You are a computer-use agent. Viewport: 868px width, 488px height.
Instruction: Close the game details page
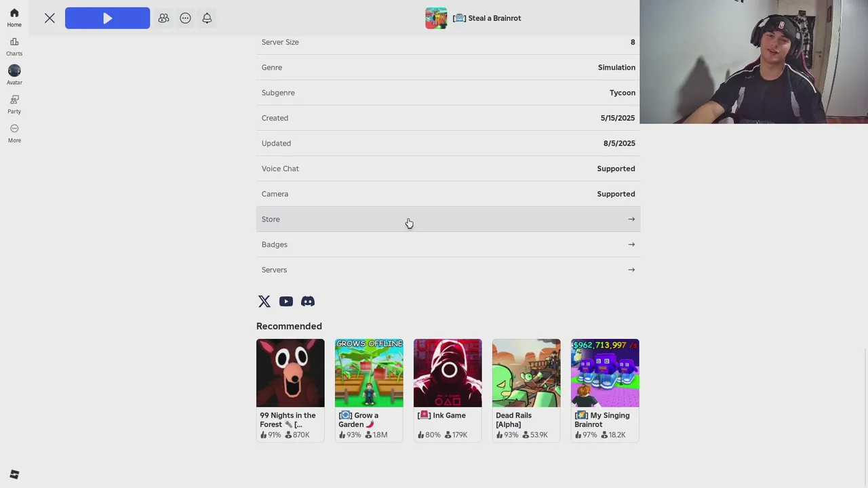pos(50,18)
